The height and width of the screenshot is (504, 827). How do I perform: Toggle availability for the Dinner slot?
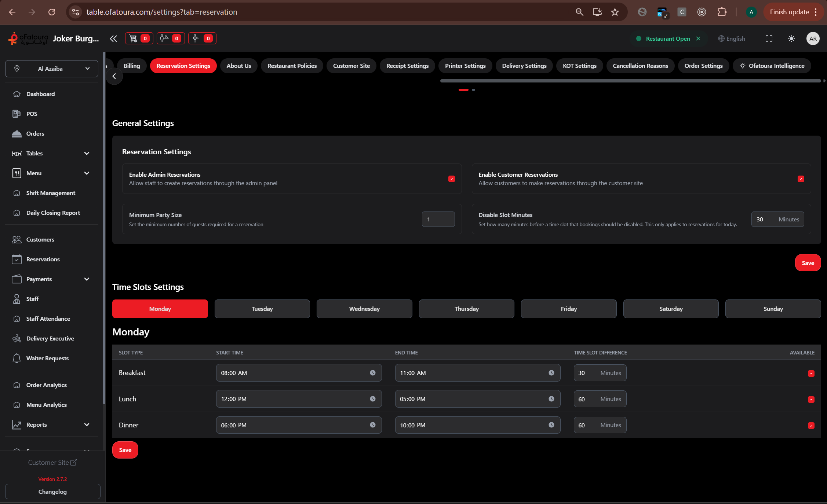point(811,425)
